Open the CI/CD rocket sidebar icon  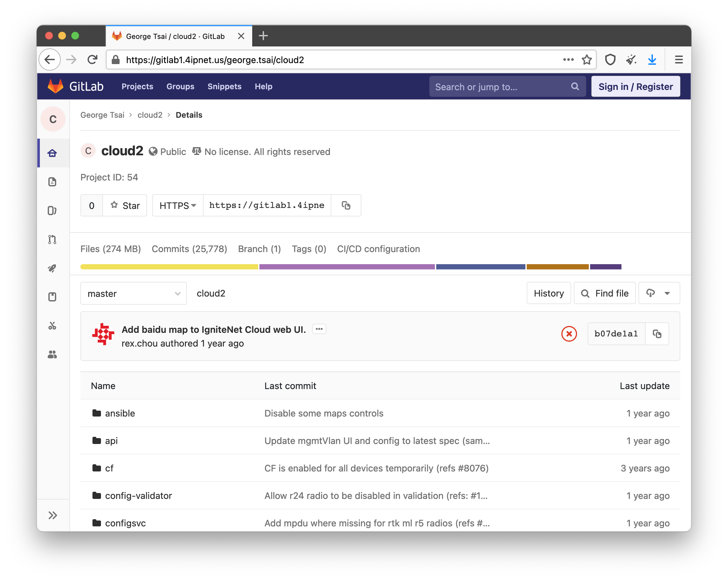(x=52, y=268)
